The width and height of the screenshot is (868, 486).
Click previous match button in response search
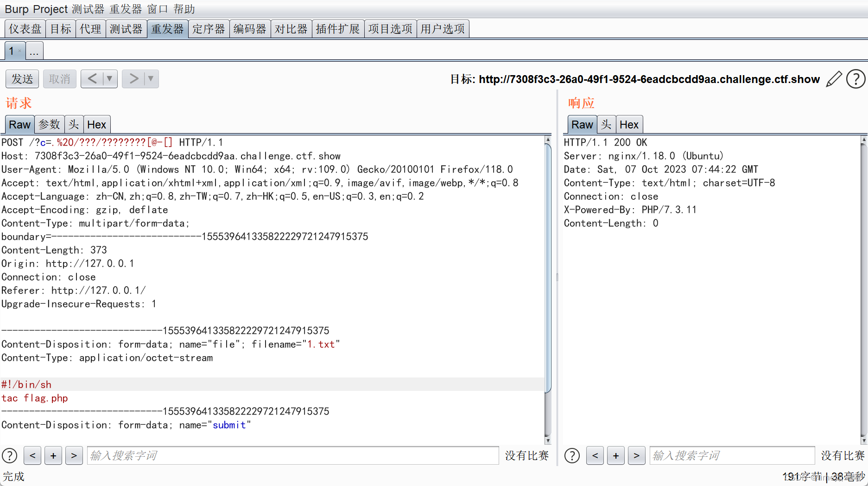tap(595, 455)
